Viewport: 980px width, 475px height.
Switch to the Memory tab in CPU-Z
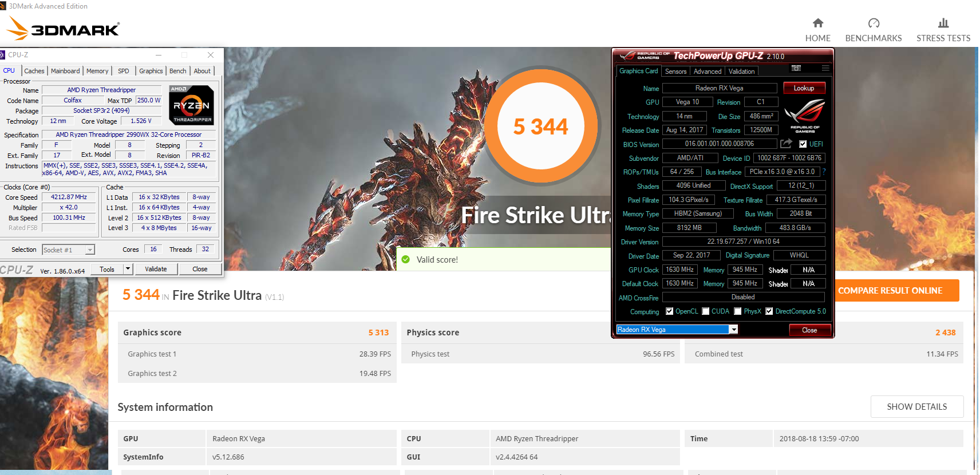click(x=97, y=71)
